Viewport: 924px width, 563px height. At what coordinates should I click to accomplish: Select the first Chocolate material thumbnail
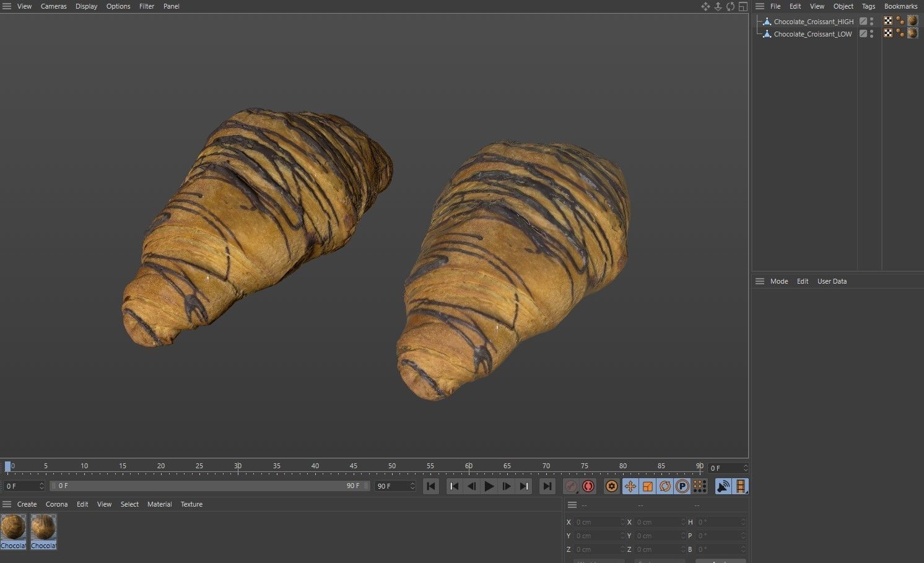13,531
